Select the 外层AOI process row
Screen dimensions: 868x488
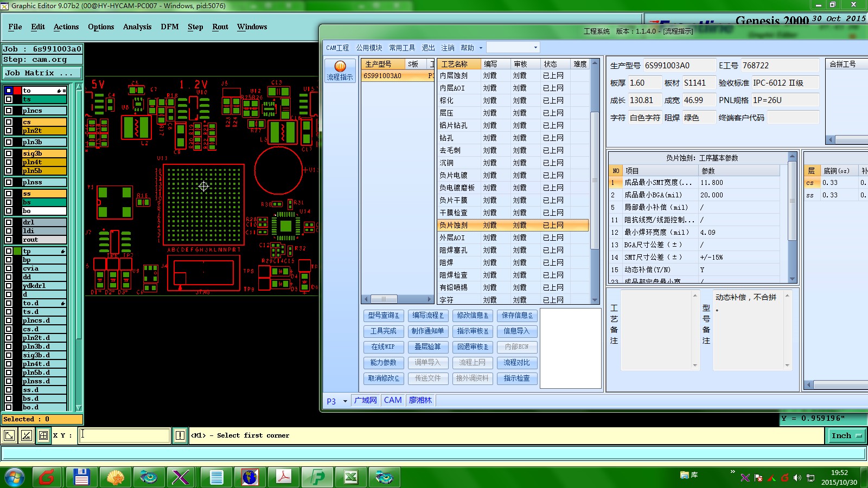point(513,237)
